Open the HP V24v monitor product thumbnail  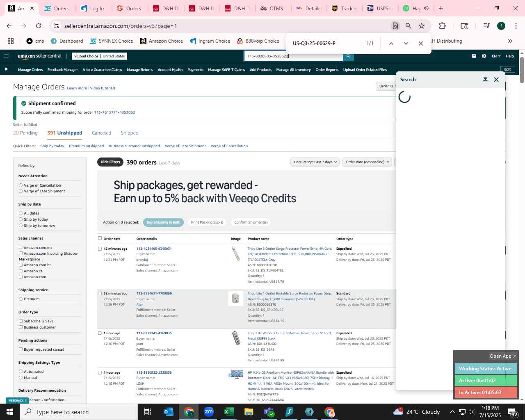click(236, 374)
